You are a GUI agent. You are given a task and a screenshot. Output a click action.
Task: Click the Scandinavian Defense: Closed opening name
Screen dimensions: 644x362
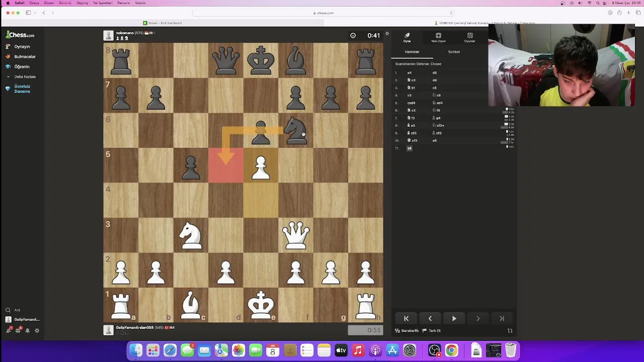(418, 64)
